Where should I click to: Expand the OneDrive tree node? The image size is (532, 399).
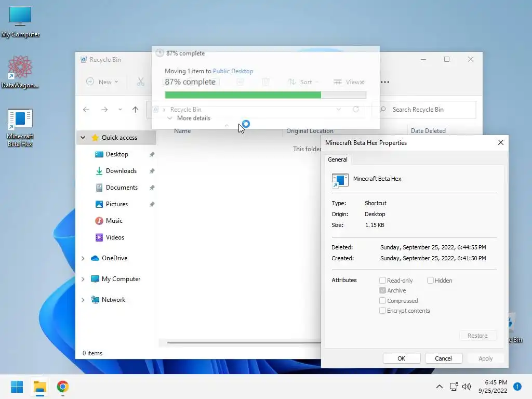83,258
